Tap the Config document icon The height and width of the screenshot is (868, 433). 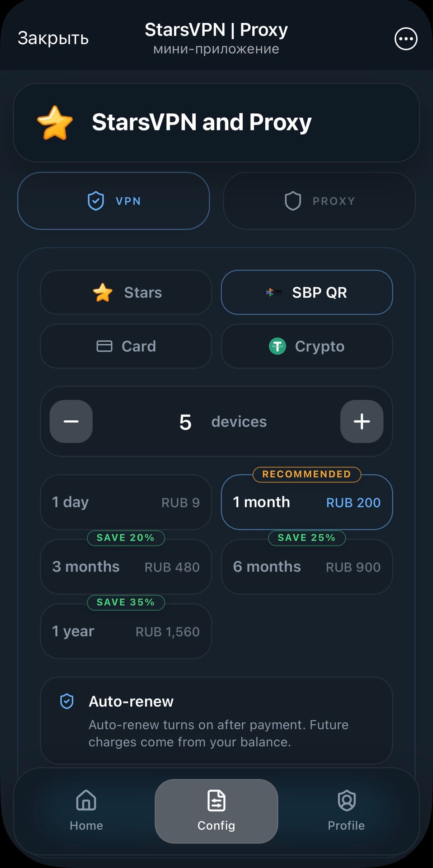[216, 800]
